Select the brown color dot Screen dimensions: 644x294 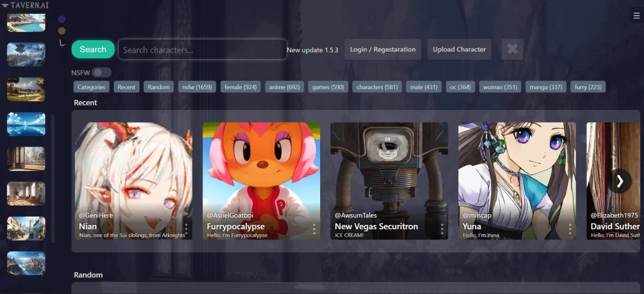coord(62,31)
